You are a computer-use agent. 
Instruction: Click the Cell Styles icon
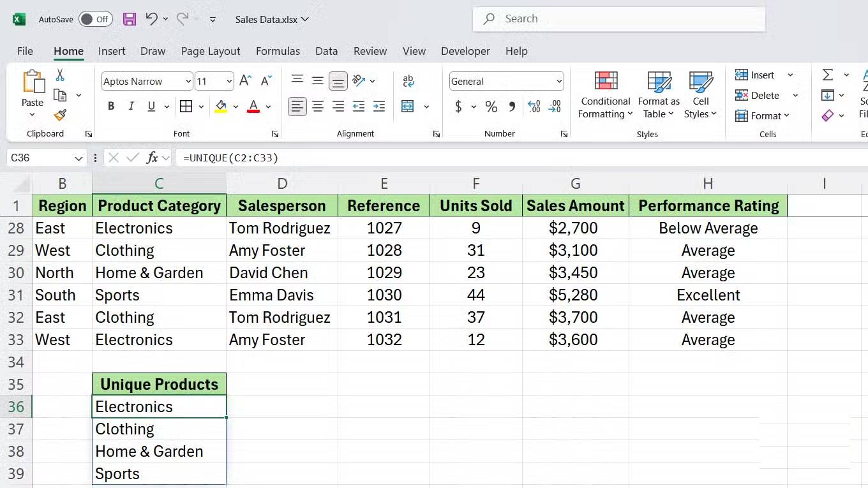click(700, 94)
